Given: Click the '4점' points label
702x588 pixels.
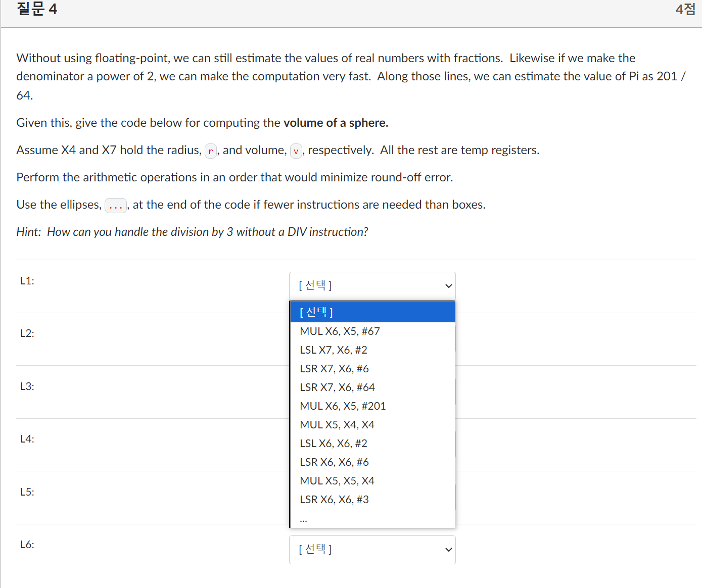Looking at the screenshot, I should pos(686,9).
